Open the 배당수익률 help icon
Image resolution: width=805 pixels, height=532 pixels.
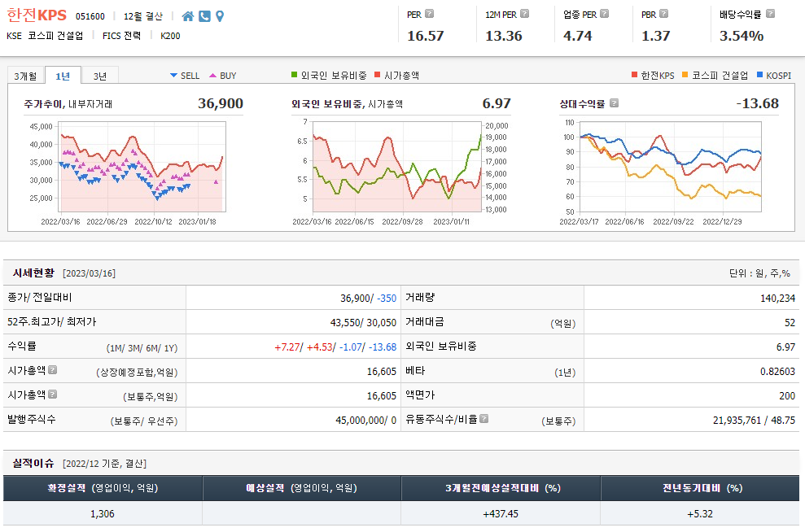pyautogui.click(x=770, y=14)
